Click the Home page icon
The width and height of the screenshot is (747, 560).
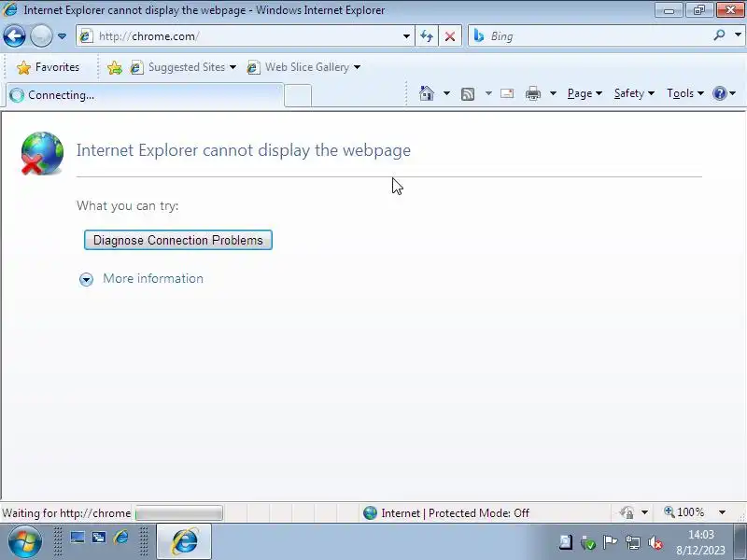[x=427, y=93]
